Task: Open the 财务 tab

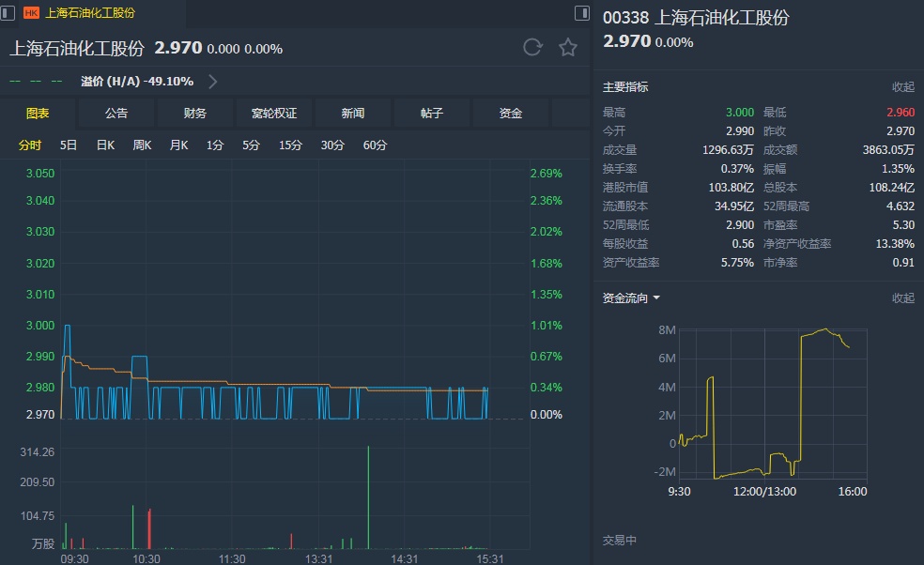Action: pos(195,114)
